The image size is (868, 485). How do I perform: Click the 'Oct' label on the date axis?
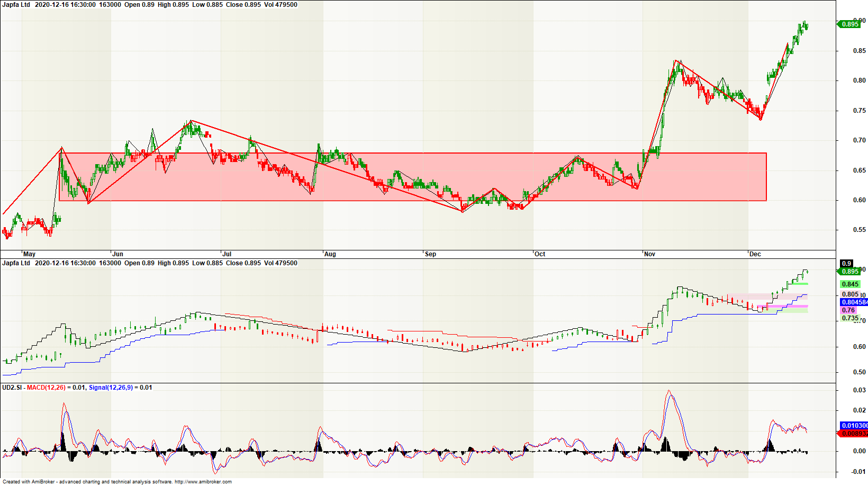pyautogui.click(x=540, y=254)
